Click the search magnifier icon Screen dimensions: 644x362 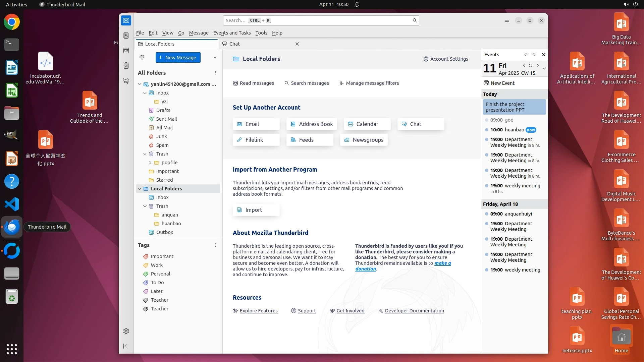point(415,20)
